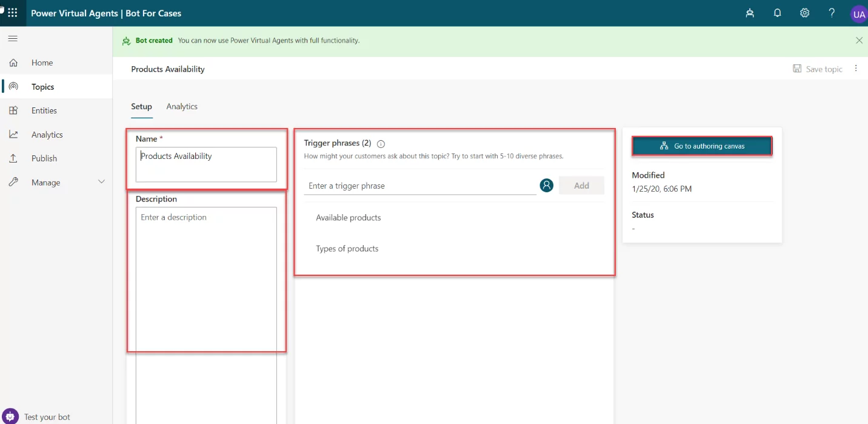
Task: Click the Description text area
Action: click(x=206, y=315)
